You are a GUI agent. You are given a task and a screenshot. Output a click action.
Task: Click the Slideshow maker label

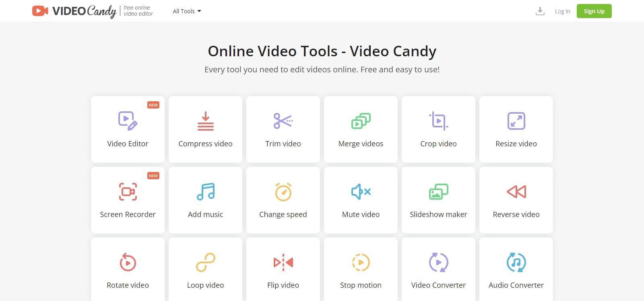pos(438,214)
